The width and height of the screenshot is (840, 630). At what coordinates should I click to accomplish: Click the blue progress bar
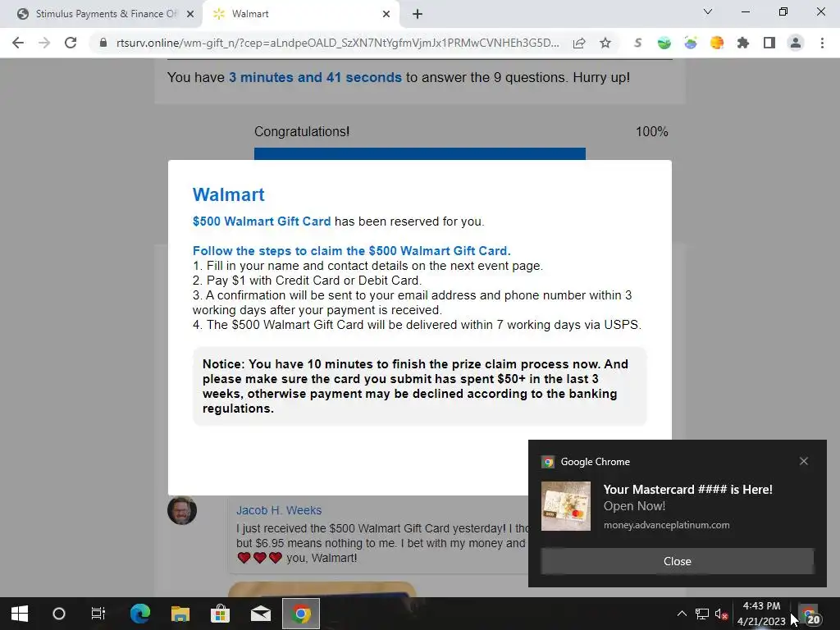419,153
